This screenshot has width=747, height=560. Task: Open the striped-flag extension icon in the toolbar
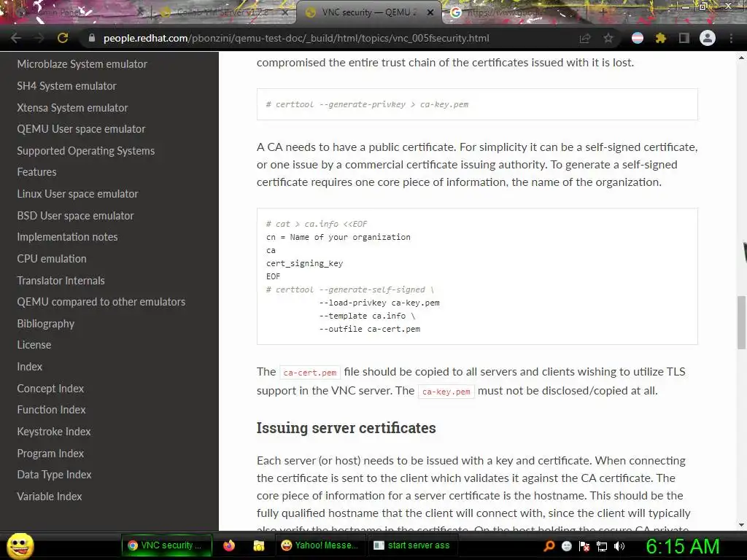click(x=638, y=38)
